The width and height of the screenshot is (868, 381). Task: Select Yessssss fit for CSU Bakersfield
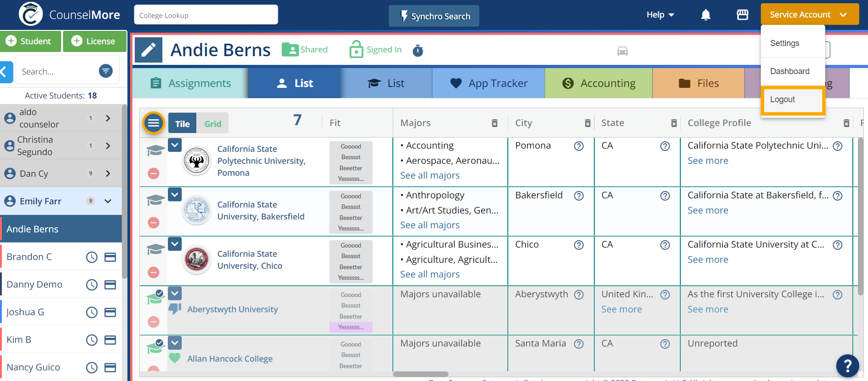coord(351,228)
